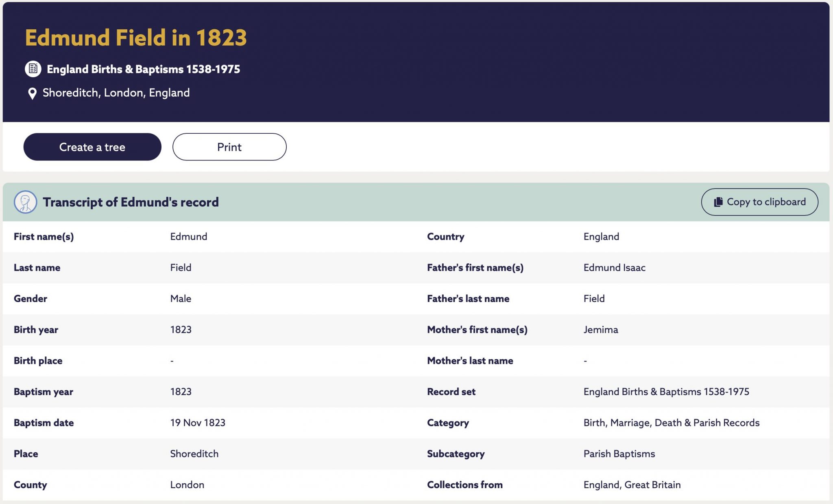Click the Transcript of Edmund's record heading

tap(131, 202)
